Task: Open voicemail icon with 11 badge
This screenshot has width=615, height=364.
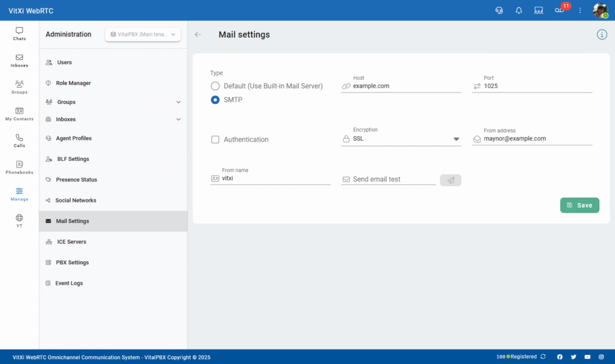Action: click(x=559, y=10)
